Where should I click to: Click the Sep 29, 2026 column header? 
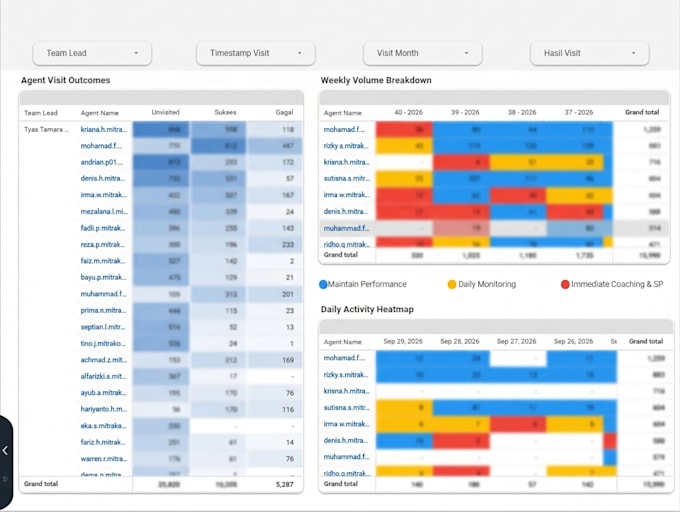point(403,341)
